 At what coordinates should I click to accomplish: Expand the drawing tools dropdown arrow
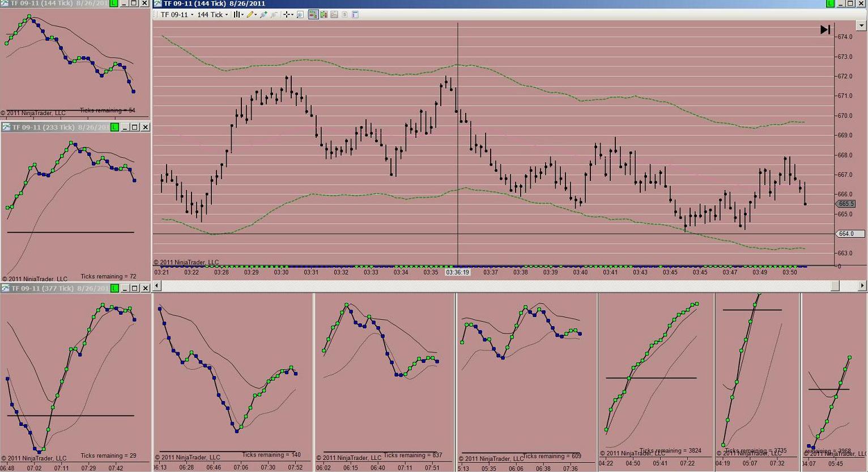click(256, 15)
